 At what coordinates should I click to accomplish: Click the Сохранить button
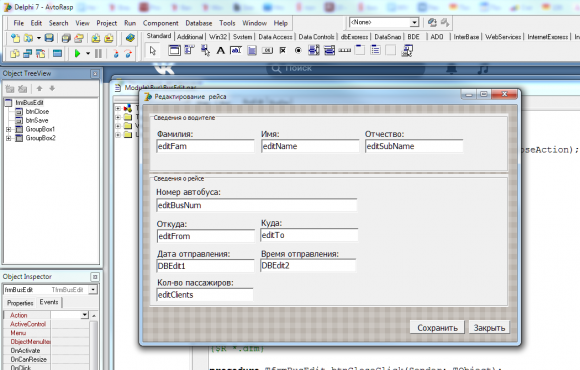coord(437,328)
